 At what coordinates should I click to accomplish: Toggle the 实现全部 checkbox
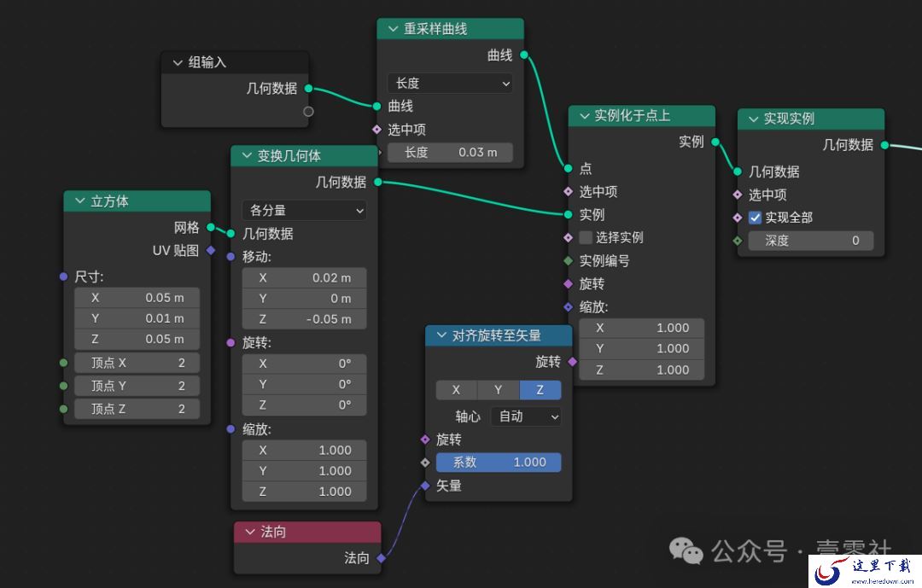click(x=755, y=218)
